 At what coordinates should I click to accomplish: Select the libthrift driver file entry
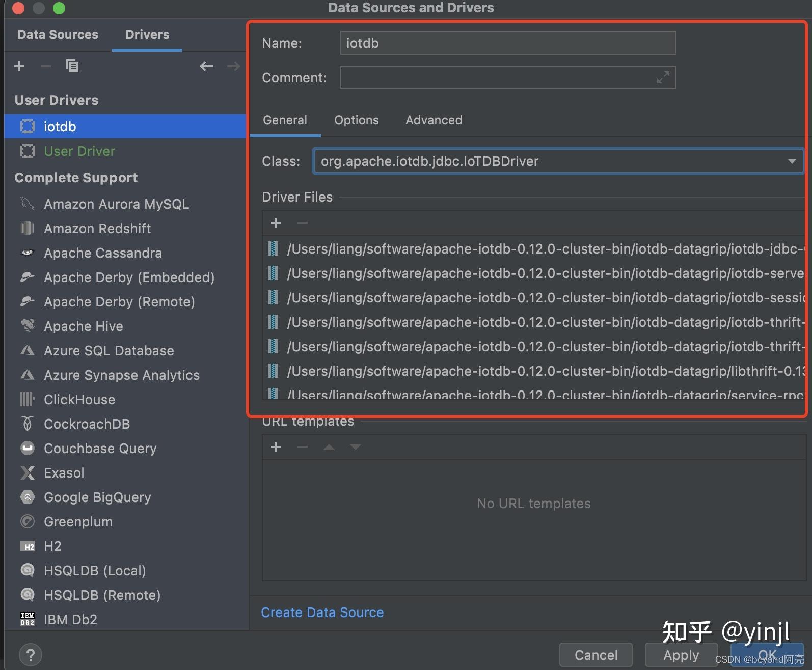point(545,371)
